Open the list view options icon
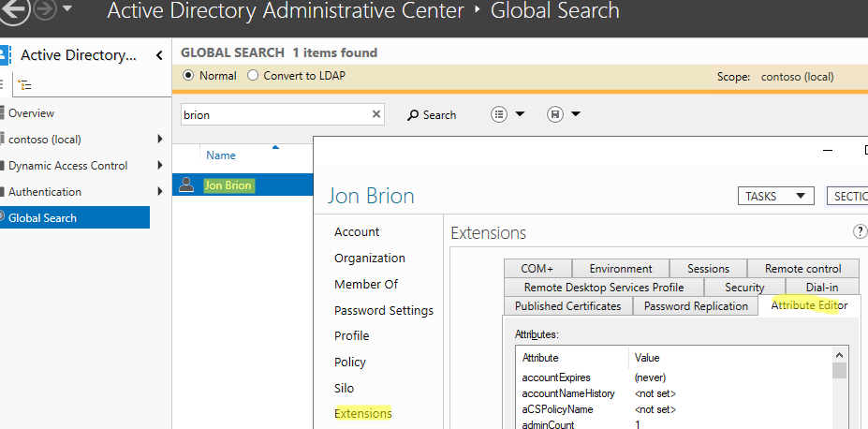The height and width of the screenshot is (429, 868). [x=499, y=114]
